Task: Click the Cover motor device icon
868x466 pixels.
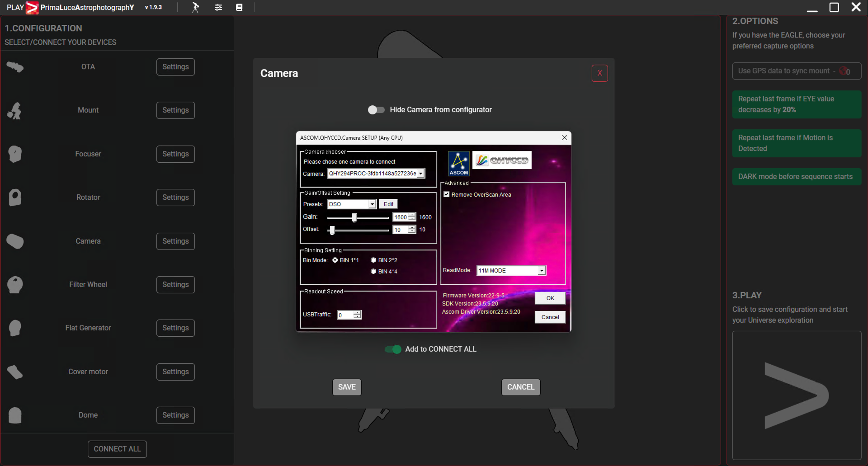Action: (15, 372)
